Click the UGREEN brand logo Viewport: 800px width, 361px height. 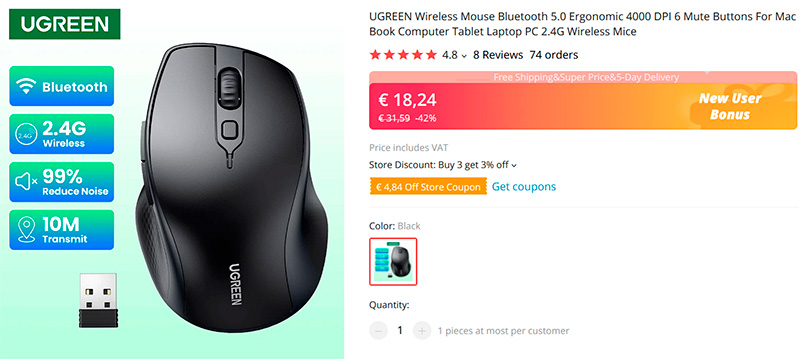64,23
